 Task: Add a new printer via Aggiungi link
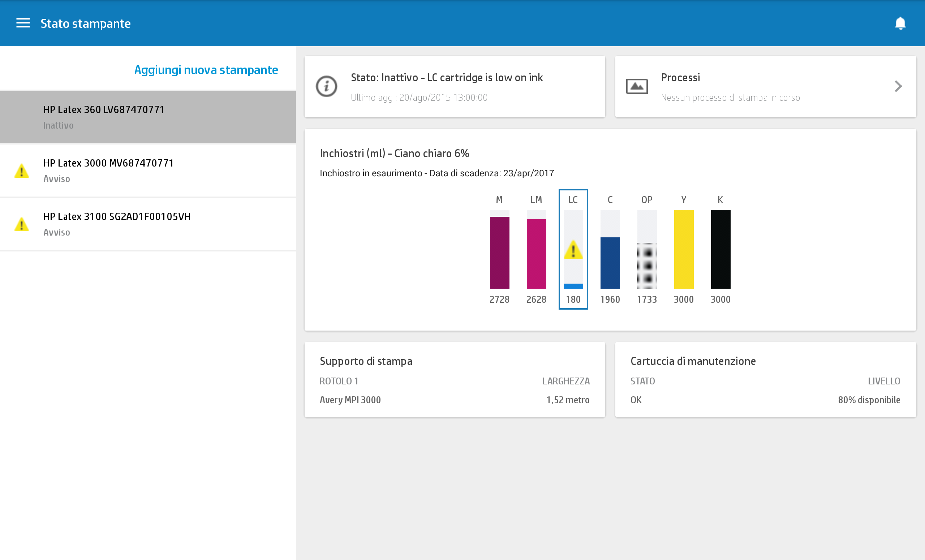coord(206,70)
